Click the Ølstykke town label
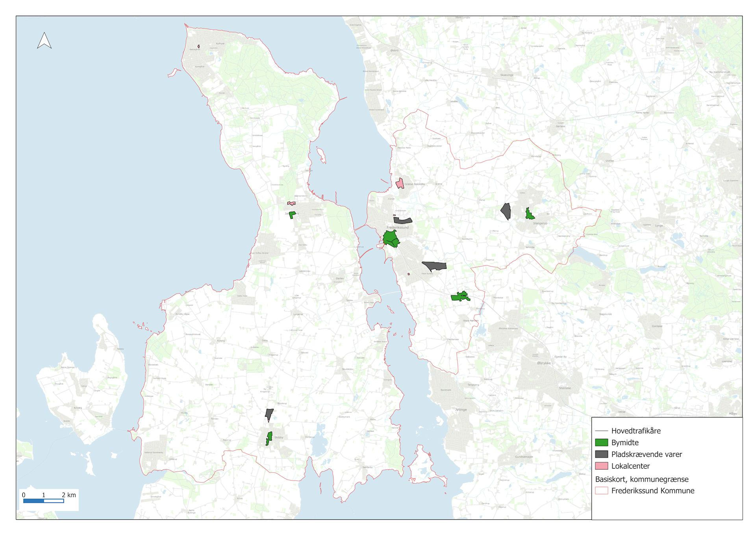 (x=544, y=363)
